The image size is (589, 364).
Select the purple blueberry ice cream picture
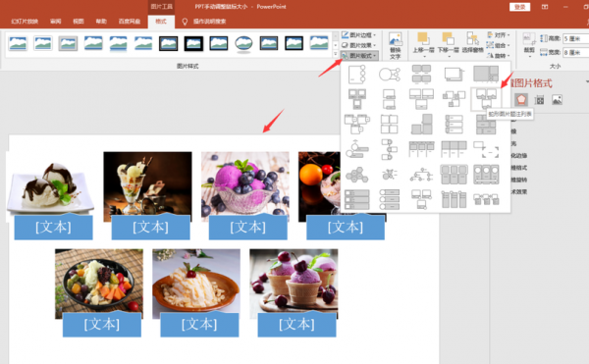click(245, 186)
